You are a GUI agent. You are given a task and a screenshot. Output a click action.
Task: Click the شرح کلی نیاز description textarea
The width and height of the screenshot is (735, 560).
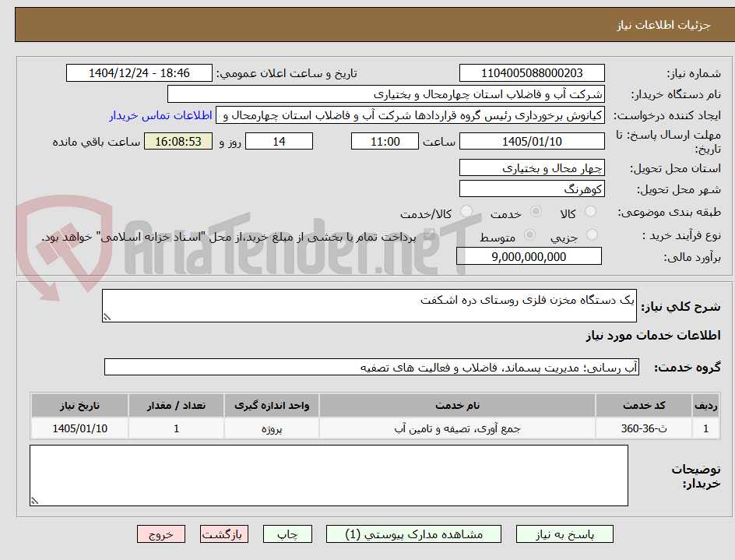pyautogui.click(x=369, y=306)
